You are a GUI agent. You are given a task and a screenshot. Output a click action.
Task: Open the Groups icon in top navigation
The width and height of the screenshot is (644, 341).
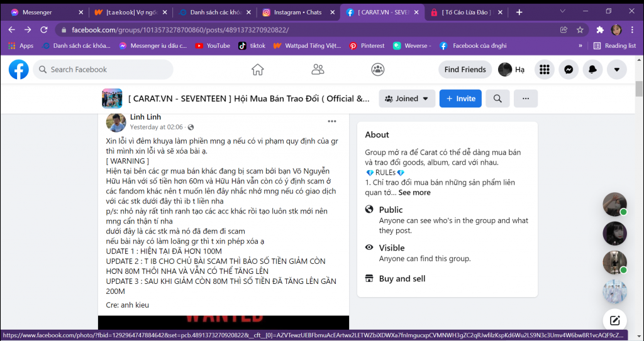coord(378,69)
